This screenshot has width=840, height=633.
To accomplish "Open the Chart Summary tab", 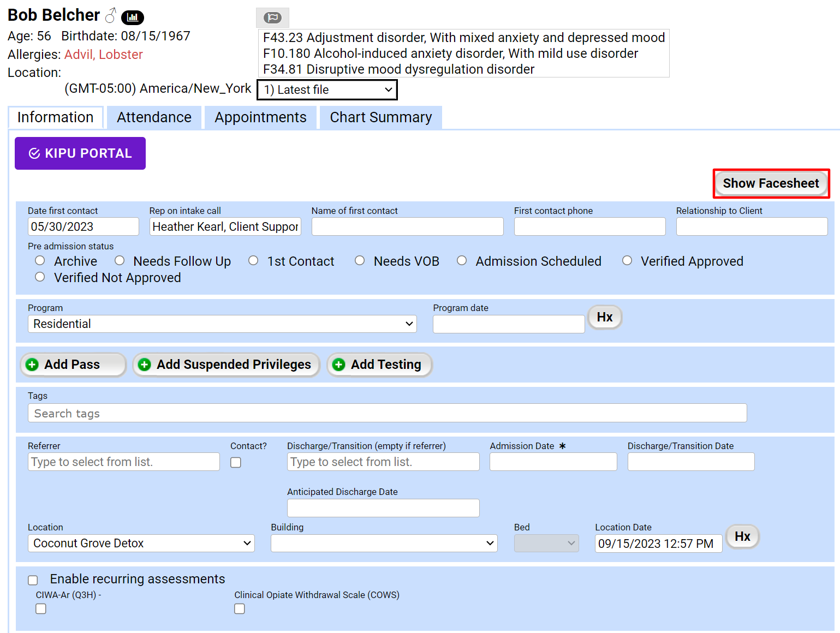I will pos(380,117).
